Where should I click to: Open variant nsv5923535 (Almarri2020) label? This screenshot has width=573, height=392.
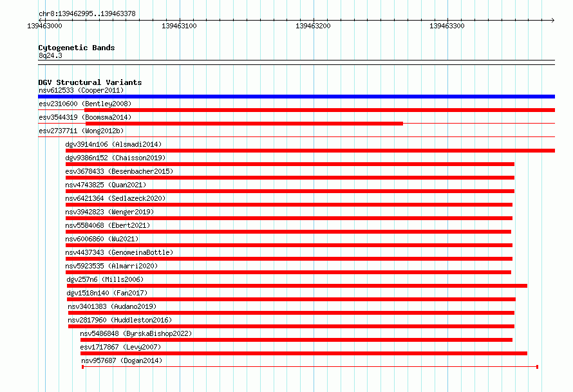(x=111, y=266)
